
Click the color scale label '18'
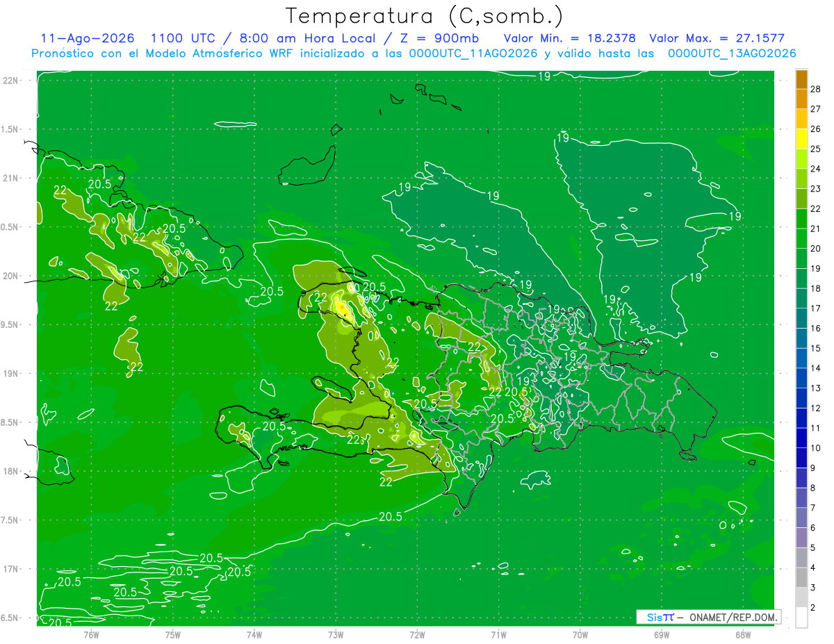pos(816,288)
